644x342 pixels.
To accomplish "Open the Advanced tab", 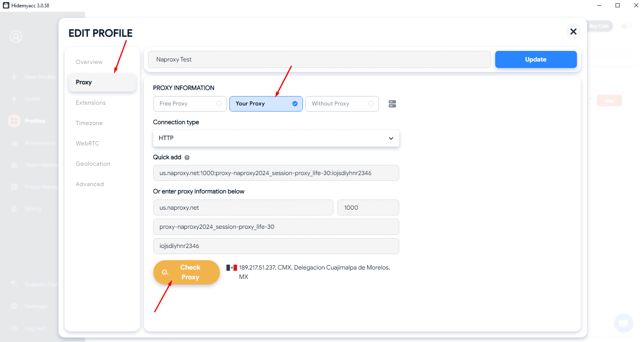I will pyautogui.click(x=90, y=184).
